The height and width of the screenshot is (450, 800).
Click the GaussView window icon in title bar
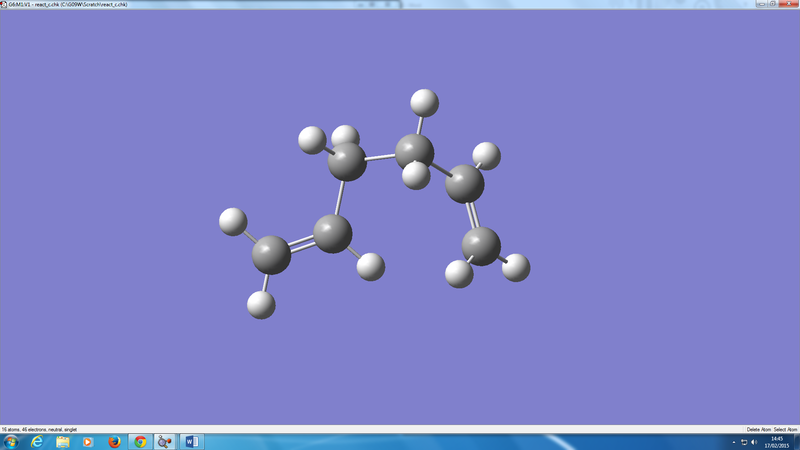click(x=4, y=4)
